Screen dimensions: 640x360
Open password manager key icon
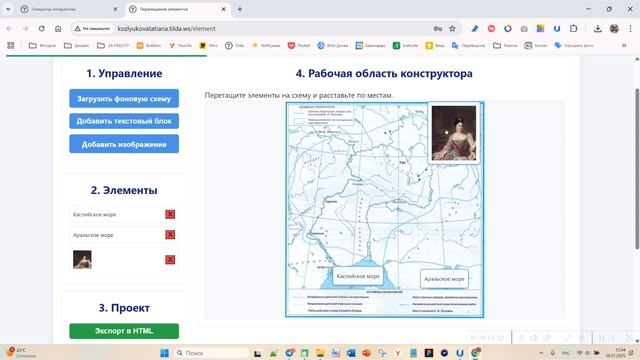click(x=438, y=29)
